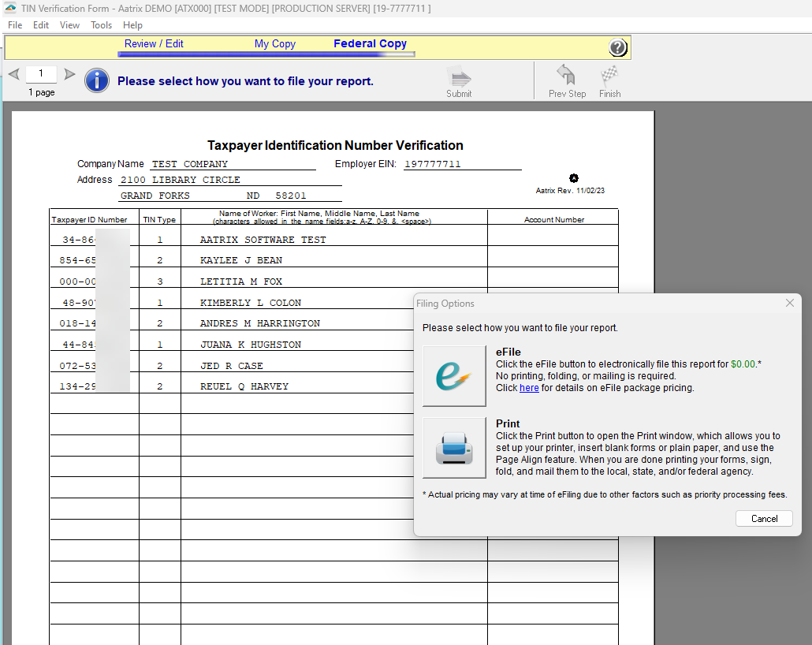This screenshot has width=812, height=645.
Task: Open the View menu
Action: point(69,24)
